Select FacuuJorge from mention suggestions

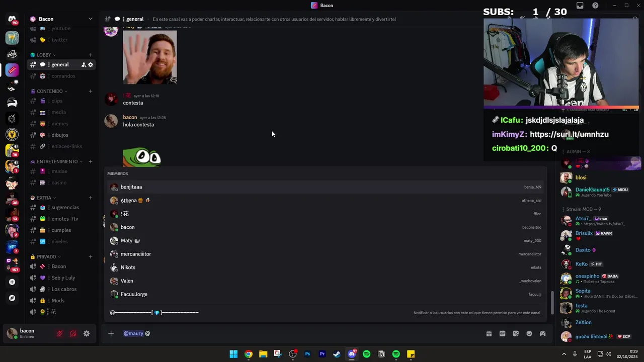(326, 294)
